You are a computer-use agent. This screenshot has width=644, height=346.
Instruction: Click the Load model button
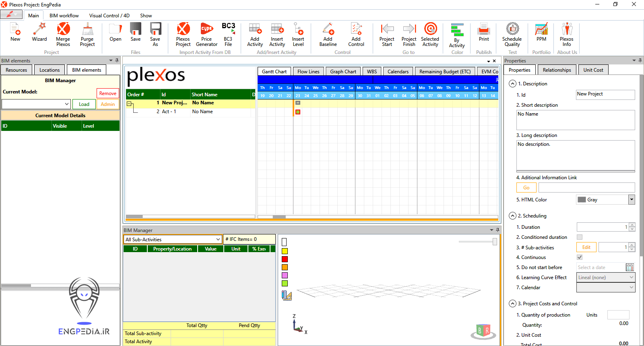click(x=84, y=104)
